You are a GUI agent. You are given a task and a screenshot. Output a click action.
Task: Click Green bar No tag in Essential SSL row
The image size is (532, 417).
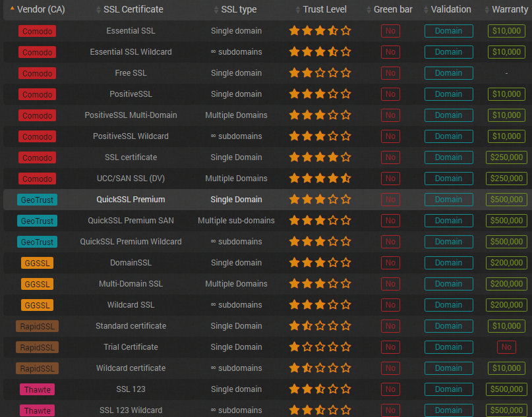point(390,31)
